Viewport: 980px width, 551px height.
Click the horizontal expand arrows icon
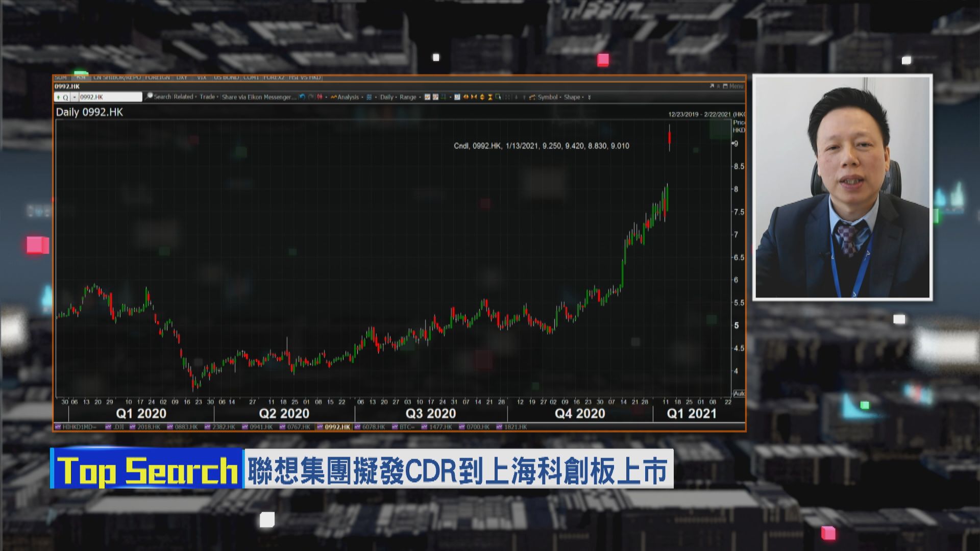[x=465, y=97]
